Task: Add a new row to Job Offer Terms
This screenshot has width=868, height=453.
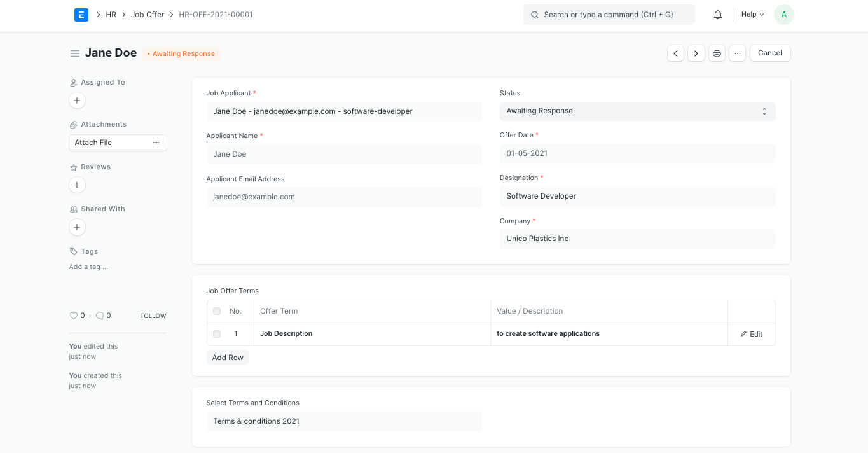Action: [x=227, y=357]
